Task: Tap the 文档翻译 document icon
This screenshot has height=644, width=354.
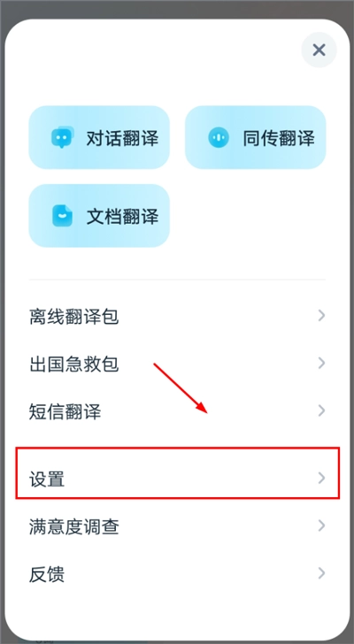Action: tap(63, 216)
